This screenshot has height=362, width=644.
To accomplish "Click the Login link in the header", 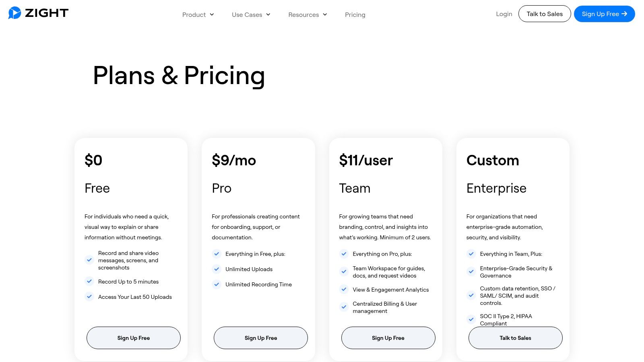I will [x=504, y=14].
